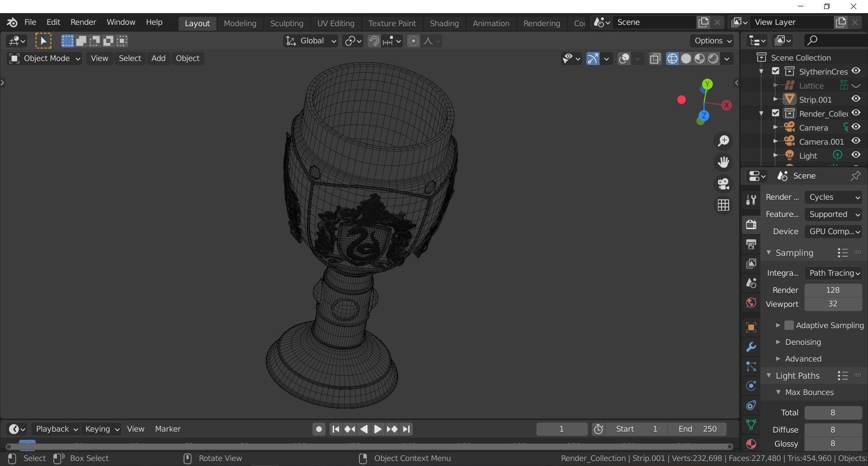Viewport: 868px width, 466px height.
Task: Click the zoom view magnifier icon
Action: [x=723, y=141]
